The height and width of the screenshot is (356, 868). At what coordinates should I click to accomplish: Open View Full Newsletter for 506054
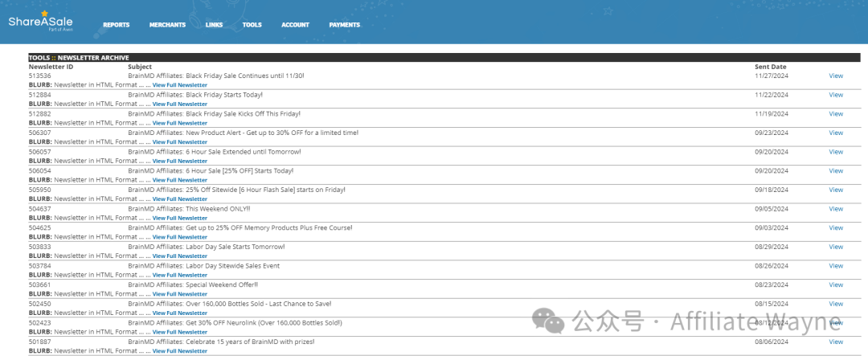click(180, 180)
